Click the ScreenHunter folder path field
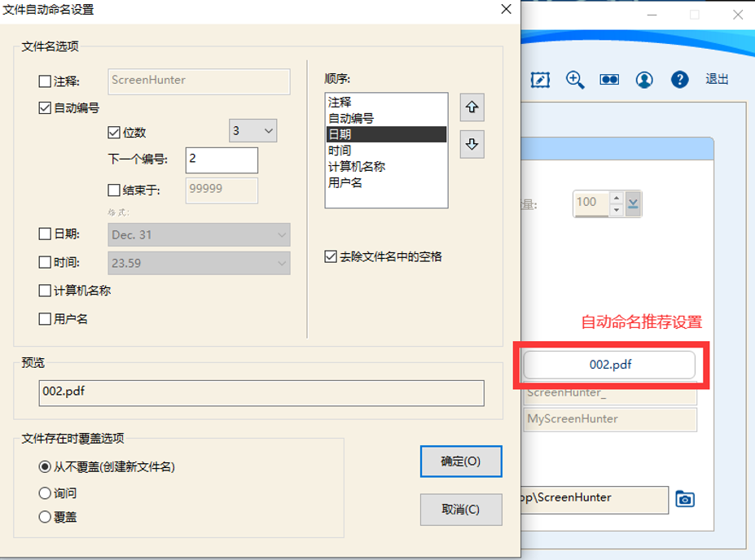Viewport: 755px width, 560px height. [x=595, y=500]
